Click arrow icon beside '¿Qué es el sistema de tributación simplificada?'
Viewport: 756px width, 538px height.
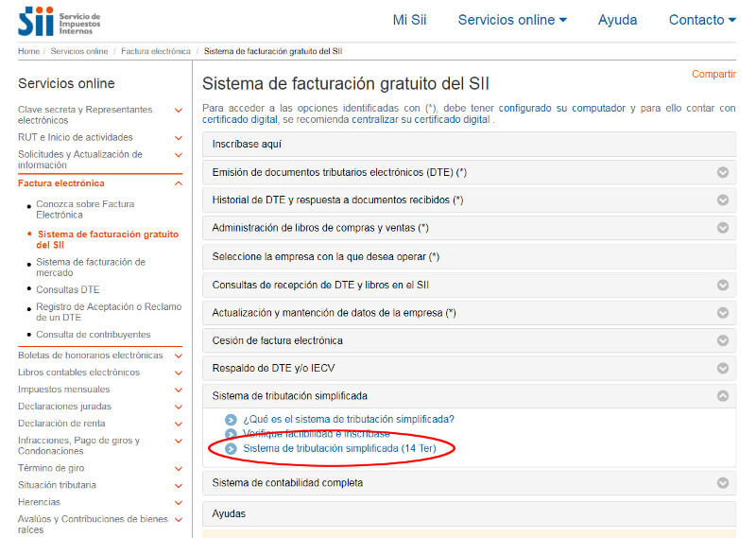pos(231,420)
